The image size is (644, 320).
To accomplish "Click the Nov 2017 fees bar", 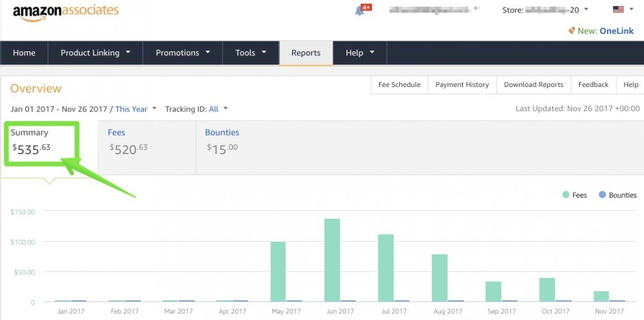I will (x=601, y=297).
